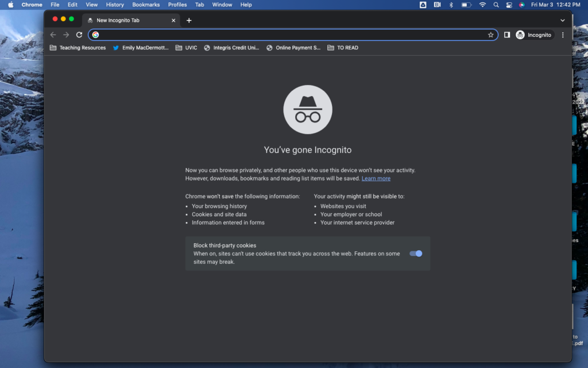
Task: Open Siri from menu bar
Action: click(x=521, y=5)
